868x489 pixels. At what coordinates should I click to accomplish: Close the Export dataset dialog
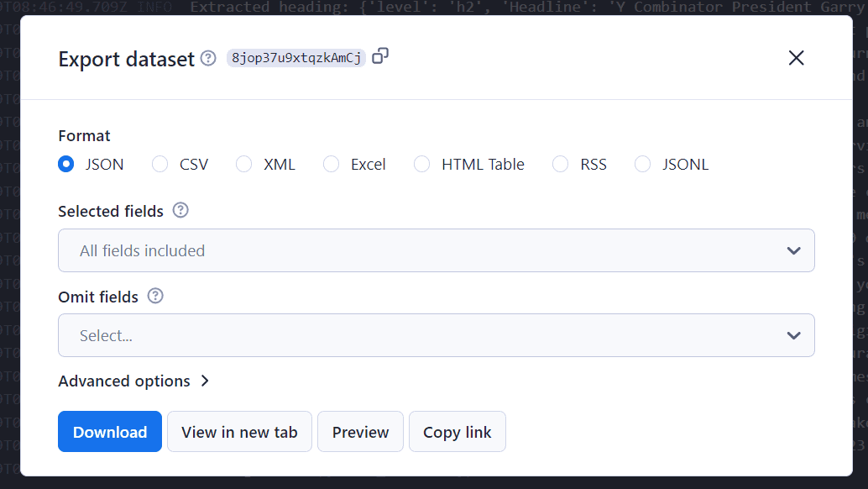796,58
